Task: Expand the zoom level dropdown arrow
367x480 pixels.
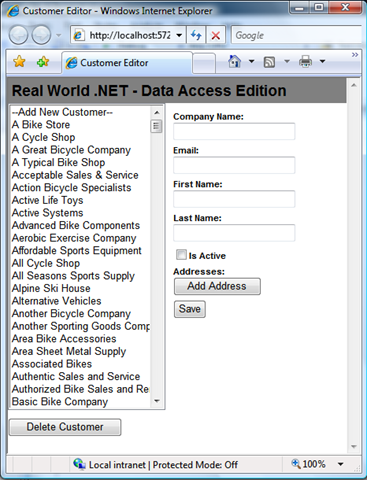Action: coord(341,464)
